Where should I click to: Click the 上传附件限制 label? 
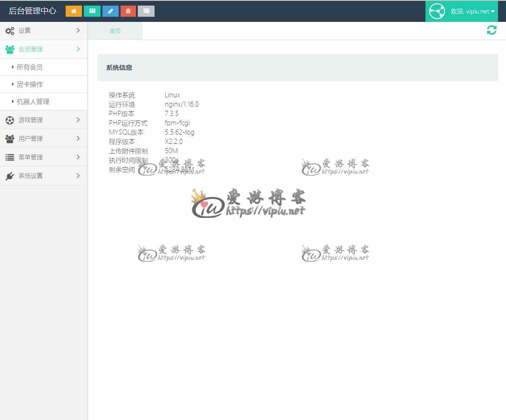coord(128,151)
